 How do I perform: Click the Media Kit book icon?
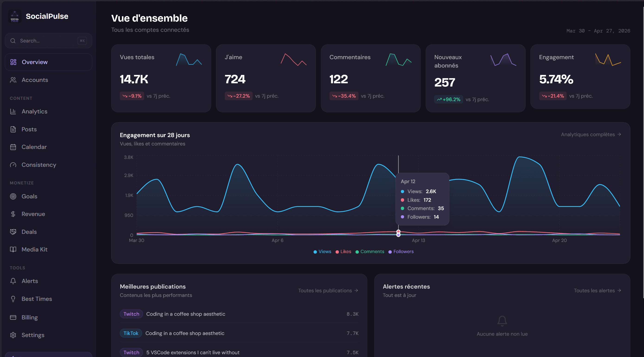[x=13, y=249]
